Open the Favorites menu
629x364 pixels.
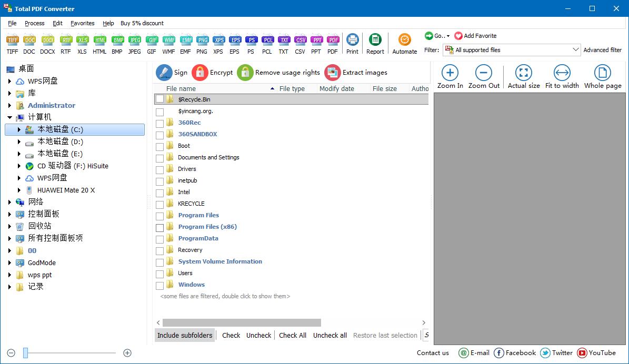83,23
